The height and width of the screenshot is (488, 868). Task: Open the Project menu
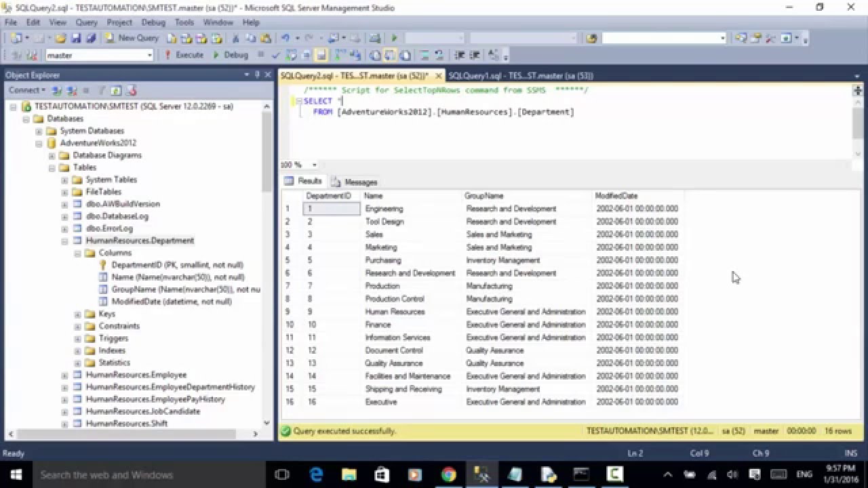119,22
